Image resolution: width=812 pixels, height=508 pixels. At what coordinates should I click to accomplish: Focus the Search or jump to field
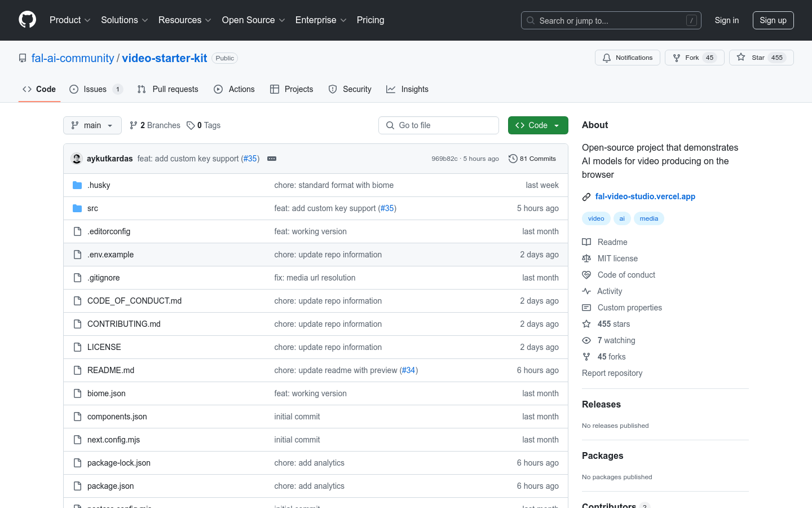(x=611, y=20)
